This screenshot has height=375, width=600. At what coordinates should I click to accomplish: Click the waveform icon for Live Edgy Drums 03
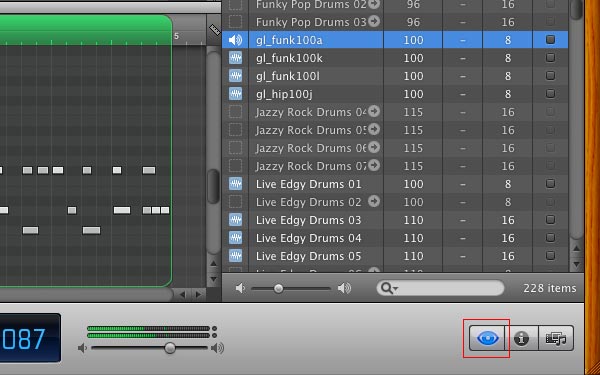[x=235, y=220]
